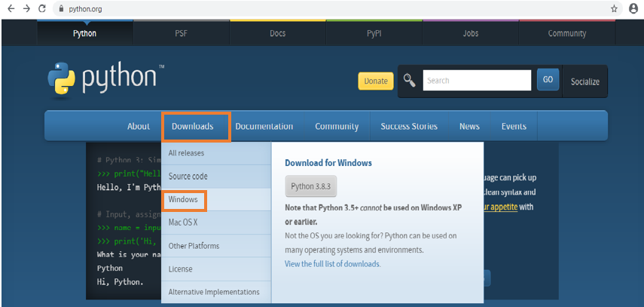Choose Mac OS X in Downloads dropdown
This screenshot has height=307, width=644.
(216, 223)
